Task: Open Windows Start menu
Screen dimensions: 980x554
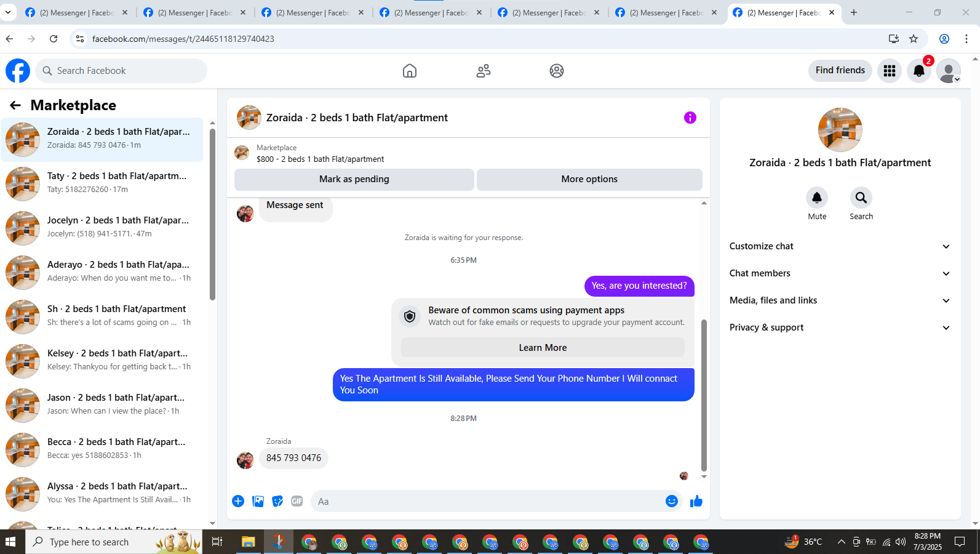Action: (x=10, y=542)
